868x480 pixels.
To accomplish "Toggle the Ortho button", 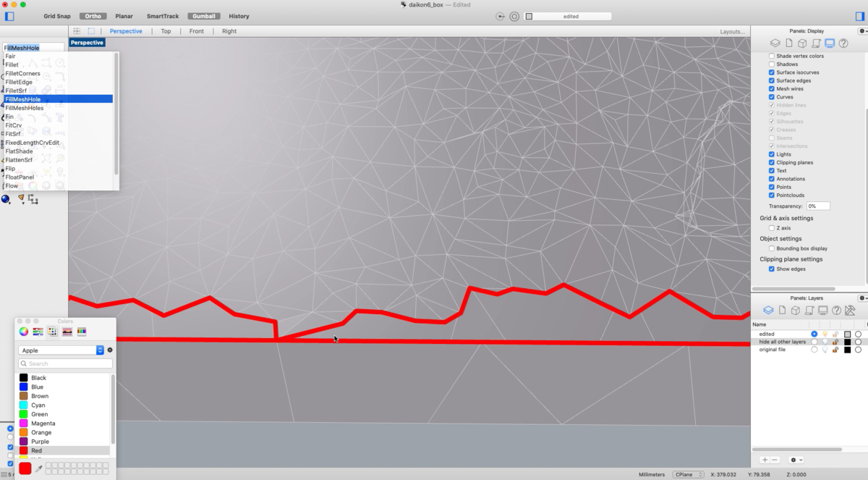I will tap(93, 16).
